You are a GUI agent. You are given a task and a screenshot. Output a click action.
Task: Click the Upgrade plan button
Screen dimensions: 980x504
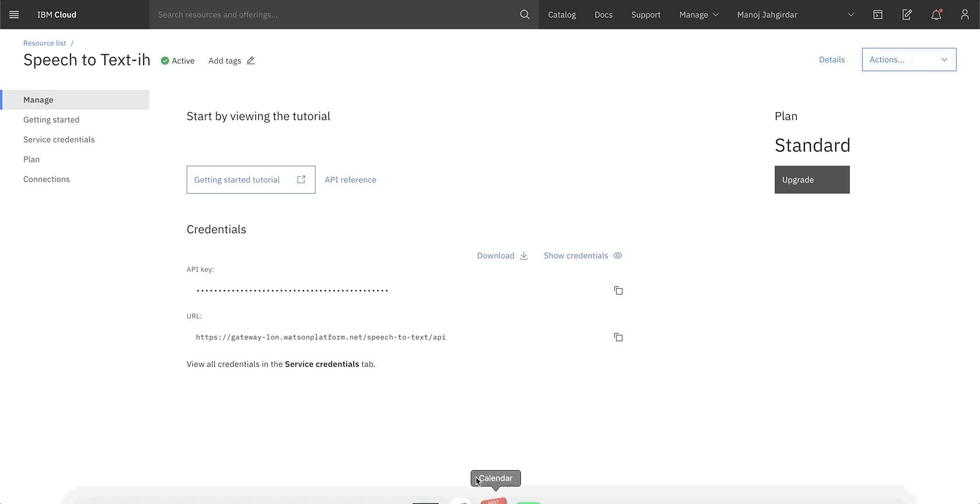[812, 180]
